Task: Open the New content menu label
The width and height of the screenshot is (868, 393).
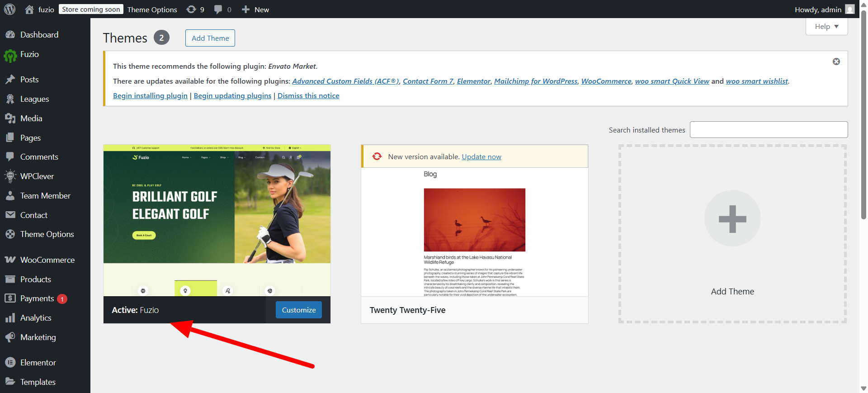Action: click(x=262, y=9)
